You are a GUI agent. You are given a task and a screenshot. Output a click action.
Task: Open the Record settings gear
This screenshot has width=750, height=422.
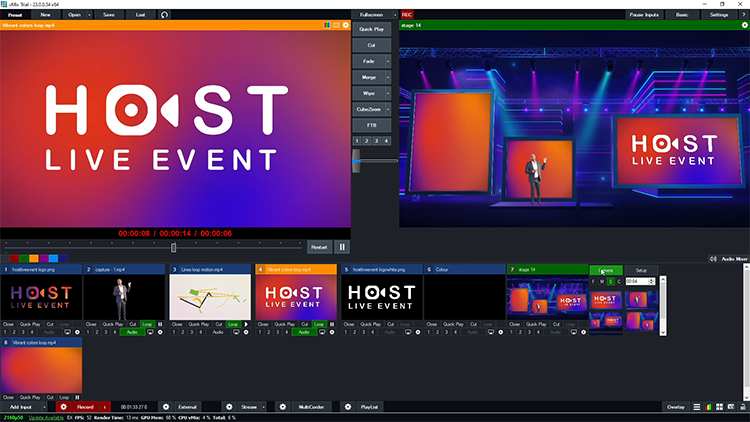(x=63, y=407)
